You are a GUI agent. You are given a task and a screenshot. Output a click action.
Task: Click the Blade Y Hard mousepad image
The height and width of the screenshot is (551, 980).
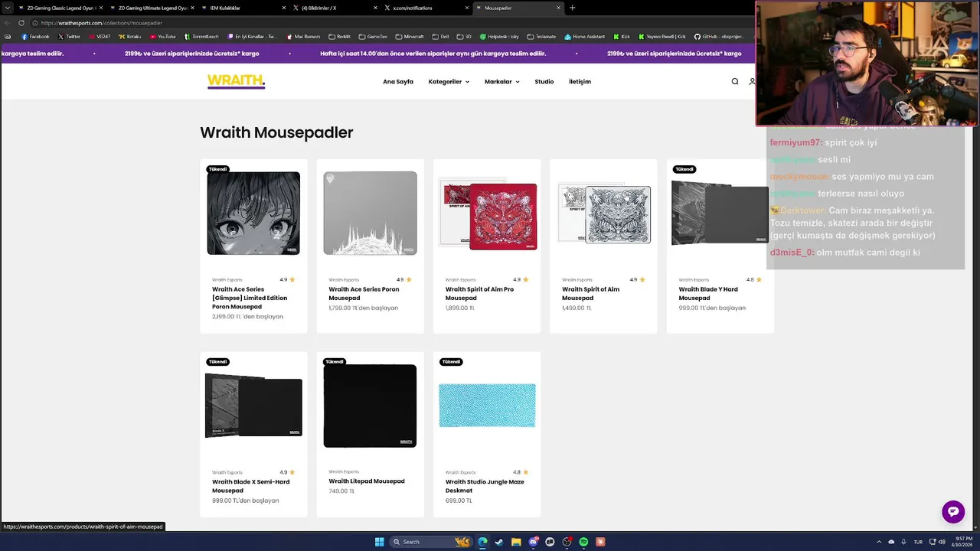click(x=720, y=214)
